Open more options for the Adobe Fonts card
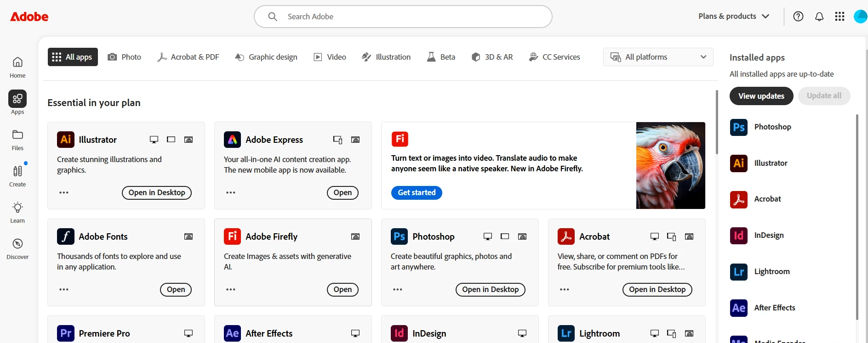This screenshot has height=343, width=868. coord(64,290)
